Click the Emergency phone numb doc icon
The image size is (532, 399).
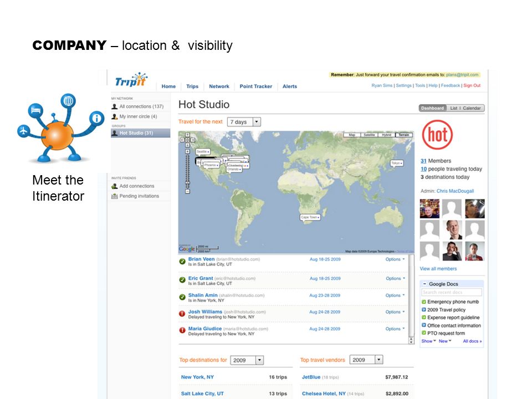pos(424,301)
